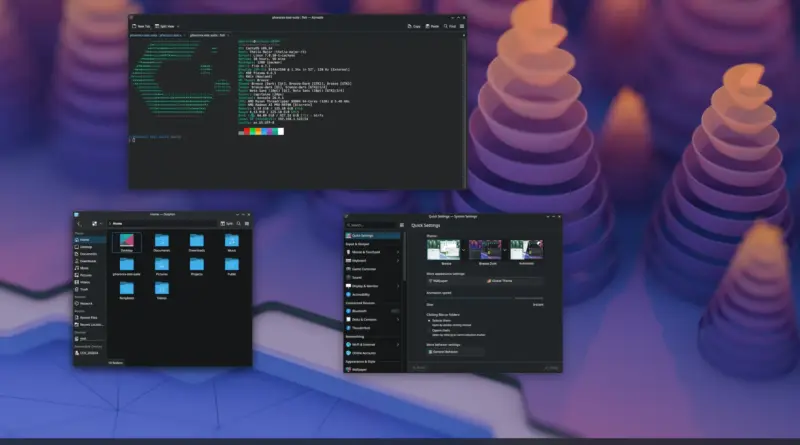The height and width of the screenshot is (445, 800).
Task: Click the System Settings search field
Action: click(x=371, y=225)
